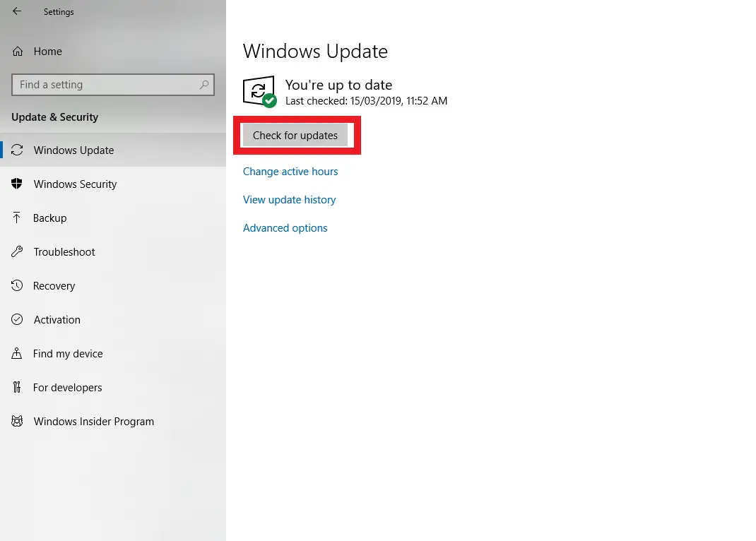Select the Windows Security shield icon
The width and height of the screenshot is (756, 541).
point(18,184)
